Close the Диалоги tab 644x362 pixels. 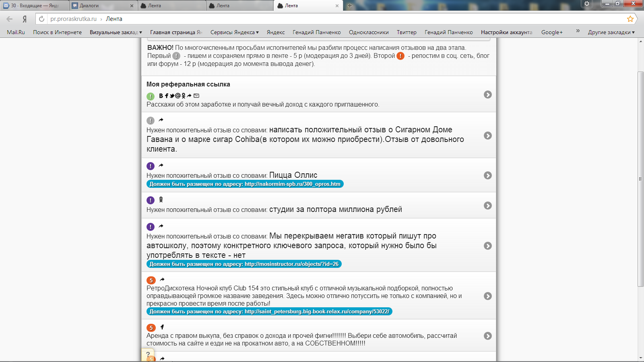[132, 6]
